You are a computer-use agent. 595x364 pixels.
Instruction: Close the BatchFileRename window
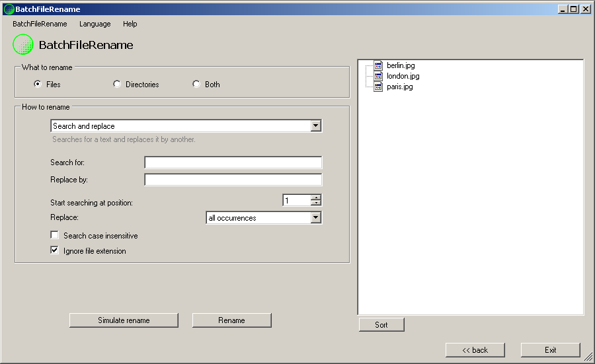(x=586, y=9)
